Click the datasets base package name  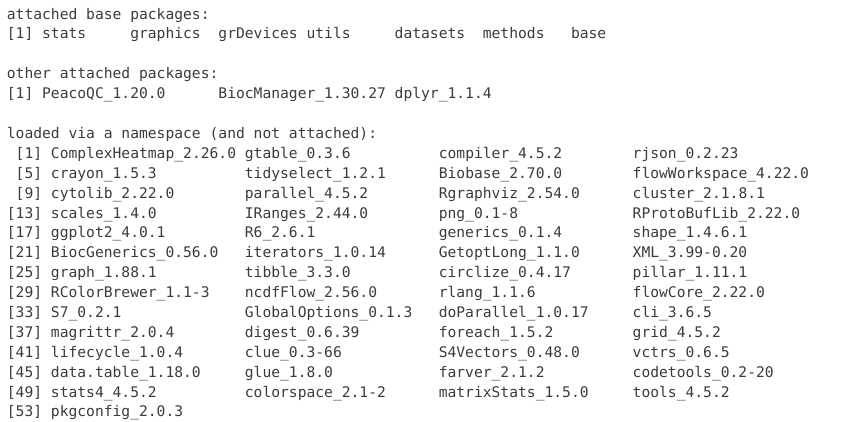point(430,33)
